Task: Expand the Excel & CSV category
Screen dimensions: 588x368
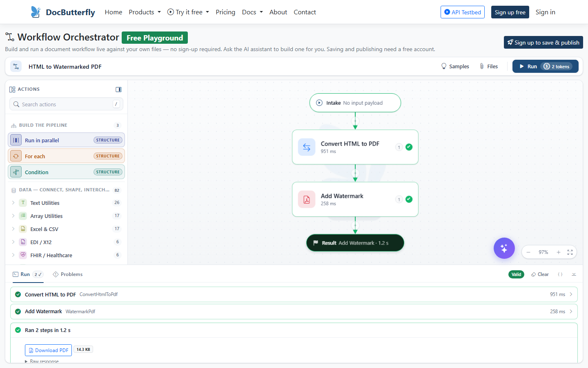Action: [13, 229]
